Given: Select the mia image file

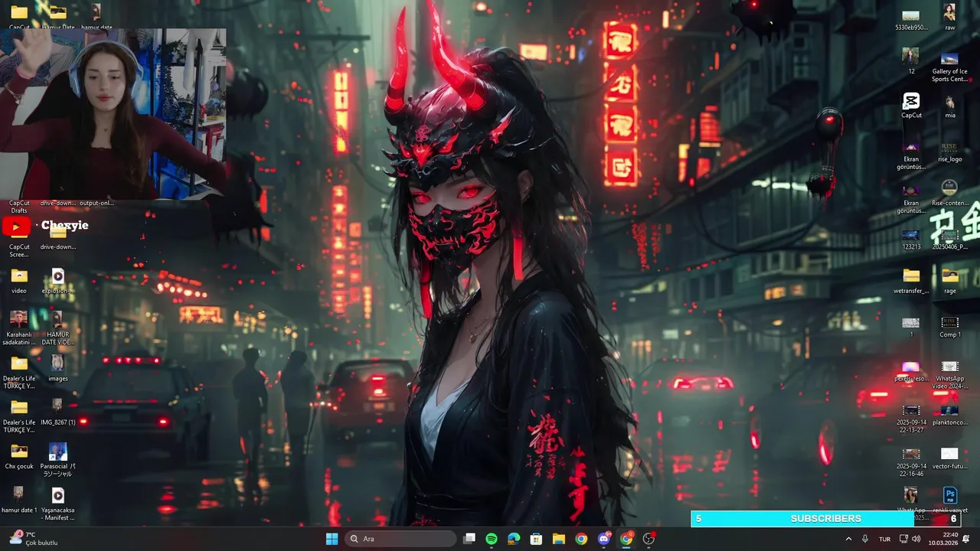Looking at the screenshot, I should click(x=949, y=106).
